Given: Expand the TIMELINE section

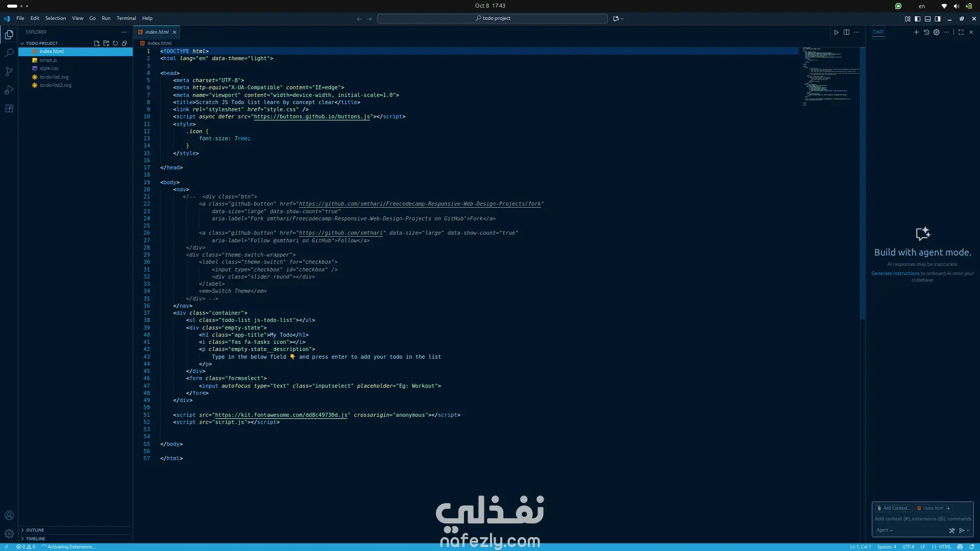Looking at the screenshot, I should point(35,539).
